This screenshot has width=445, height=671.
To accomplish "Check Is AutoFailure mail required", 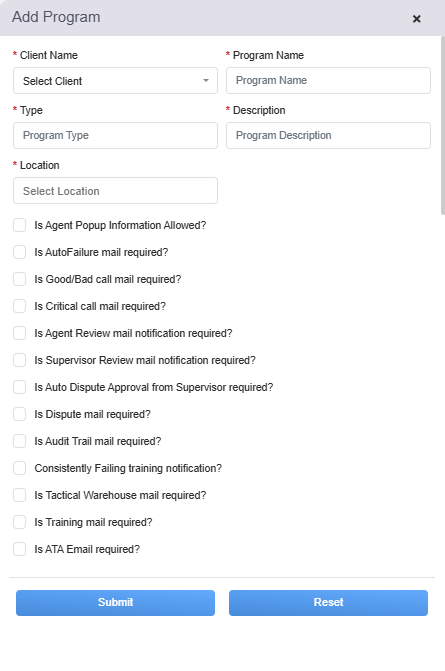I will tap(20, 252).
